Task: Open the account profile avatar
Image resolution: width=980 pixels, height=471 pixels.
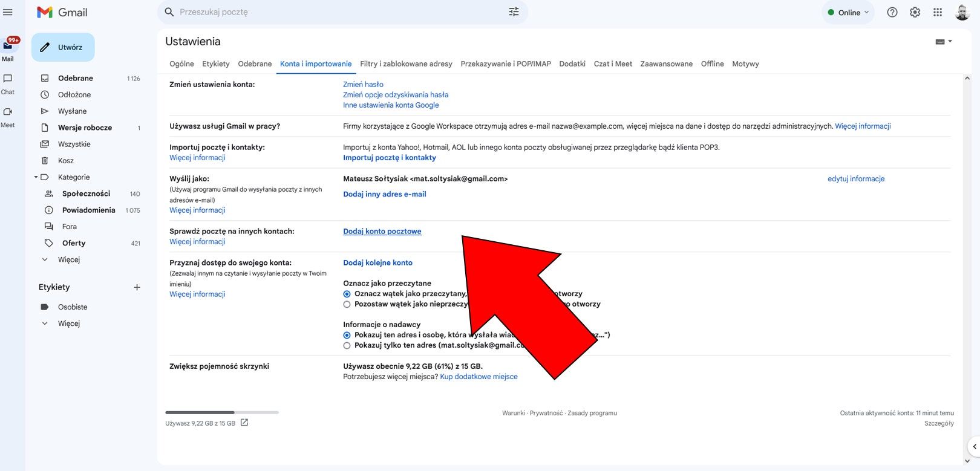Action: coord(962,12)
